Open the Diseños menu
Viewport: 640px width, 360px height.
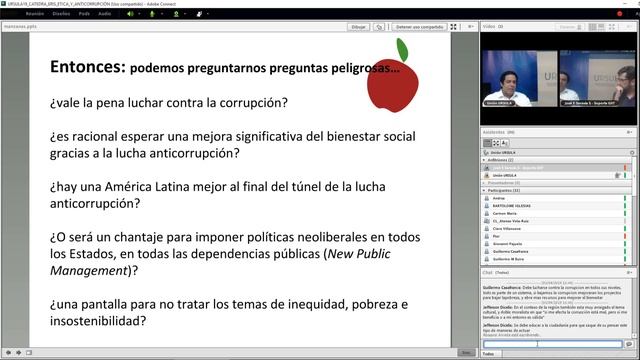61,14
